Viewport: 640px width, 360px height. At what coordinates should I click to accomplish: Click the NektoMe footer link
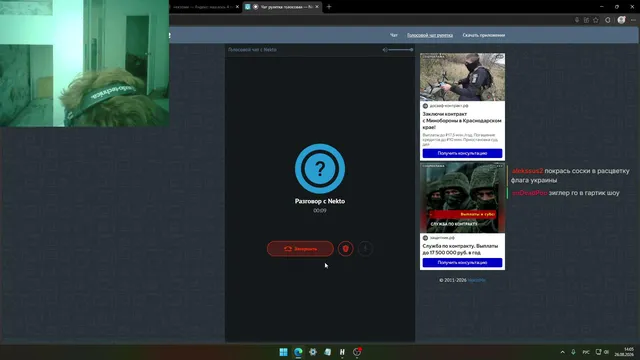[477, 280]
